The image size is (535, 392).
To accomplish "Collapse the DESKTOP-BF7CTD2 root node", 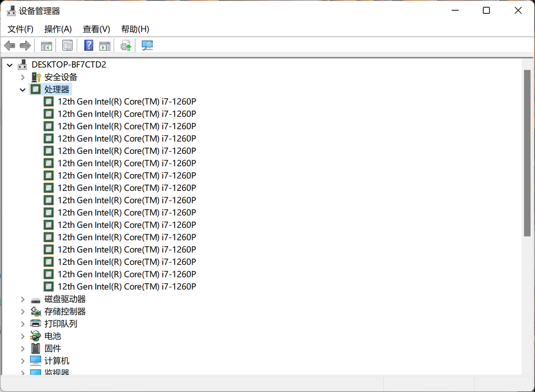I will [x=10, y=65].
